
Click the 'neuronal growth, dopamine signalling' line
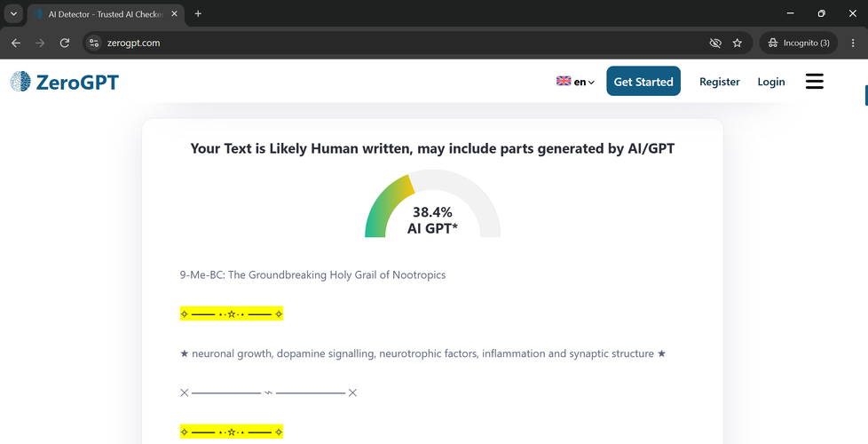[x=423, y=353]
